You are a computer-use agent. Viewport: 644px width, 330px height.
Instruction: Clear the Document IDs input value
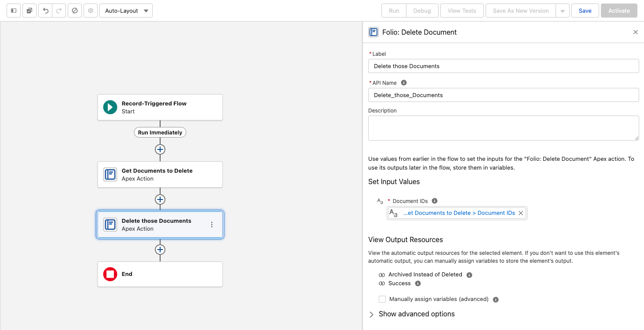pos(521,213)
